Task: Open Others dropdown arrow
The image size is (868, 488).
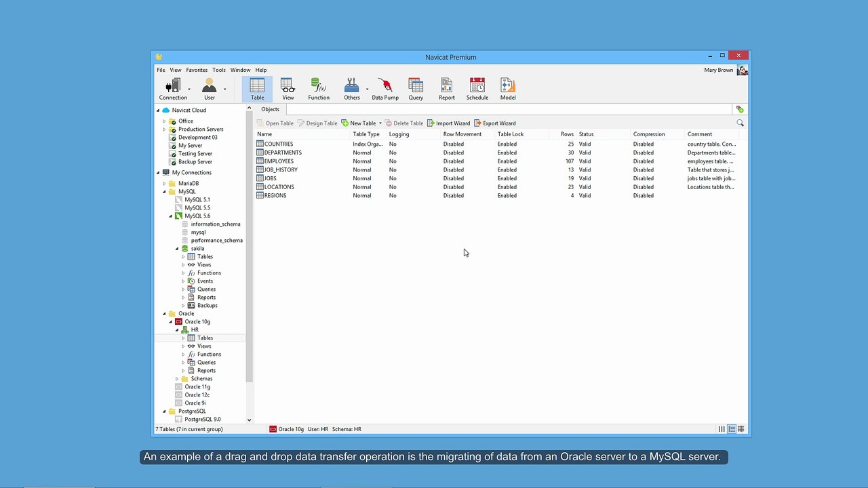Action: tap(367, 89)
